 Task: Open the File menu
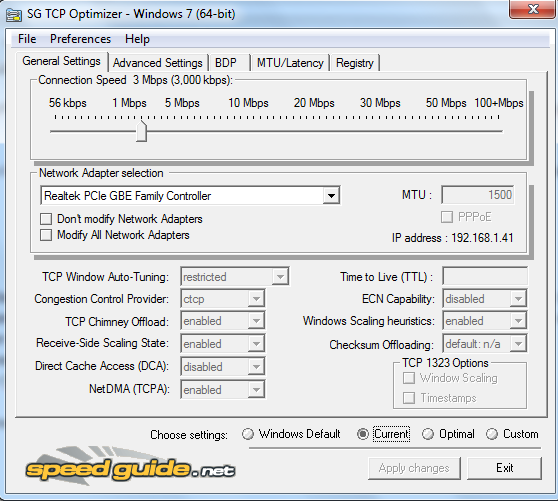(27, 39)
